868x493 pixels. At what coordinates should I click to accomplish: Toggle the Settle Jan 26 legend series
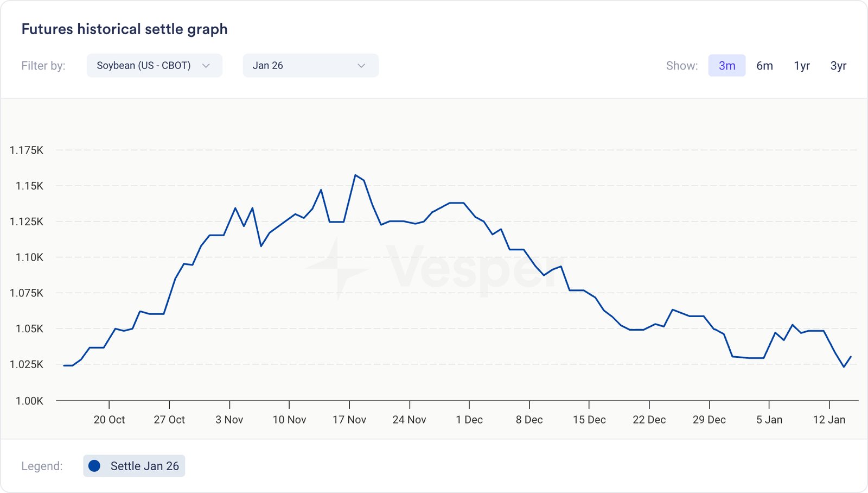[x=134, y=466]
